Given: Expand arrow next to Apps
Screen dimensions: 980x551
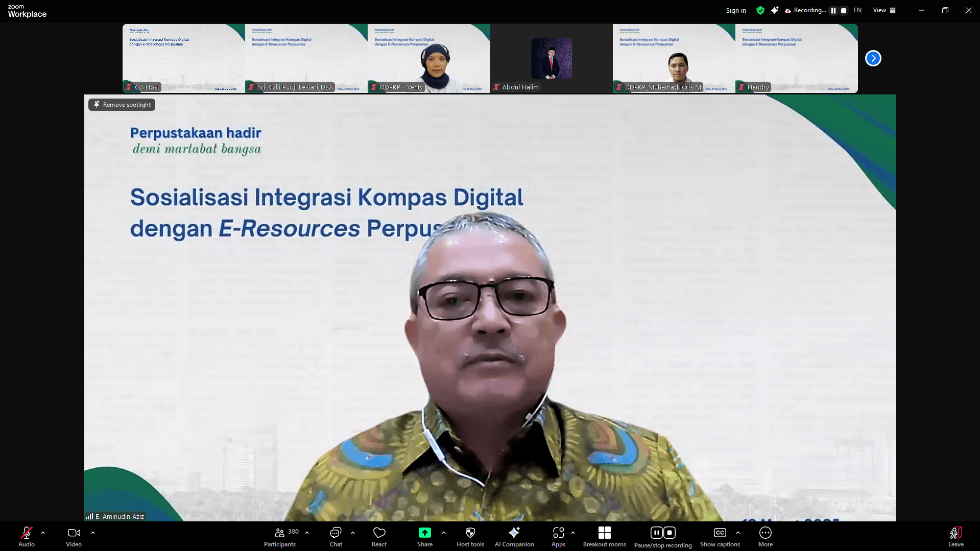Looking at the screenshot, I should click(x=573, y=533).
